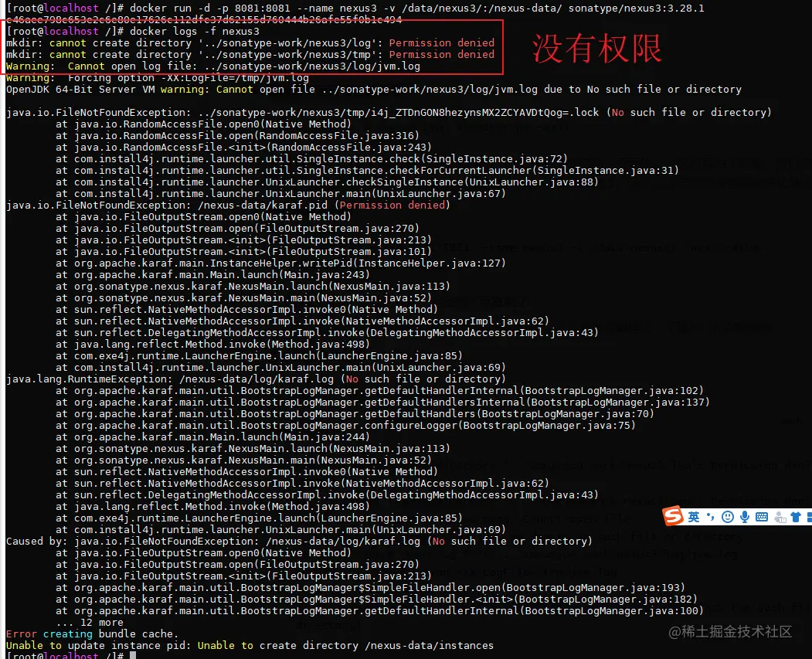Click the Sogou user account icon
The height and width of the screenshot is (659, 812).
[780, 517]
